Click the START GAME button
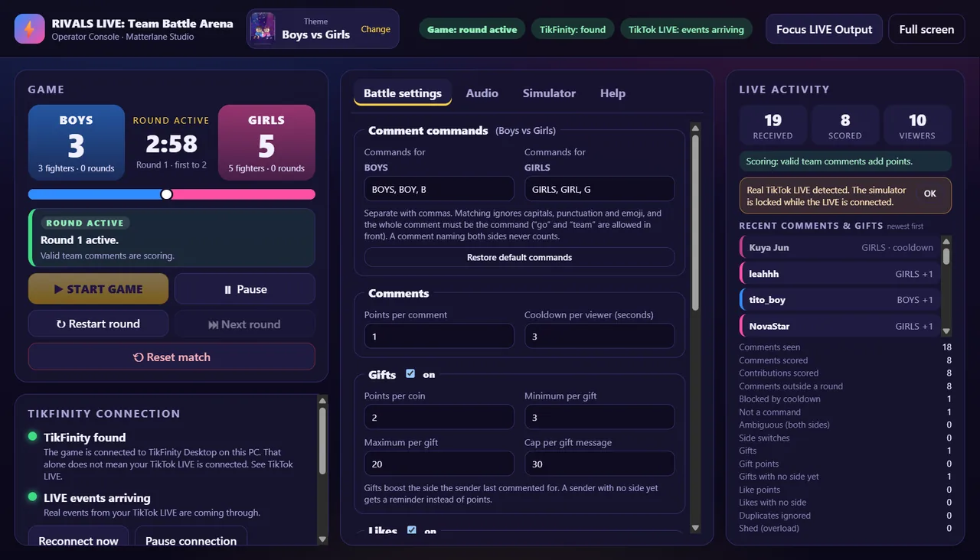The height and width of the screenshot is (560, 980). click(x=98, y=289)
